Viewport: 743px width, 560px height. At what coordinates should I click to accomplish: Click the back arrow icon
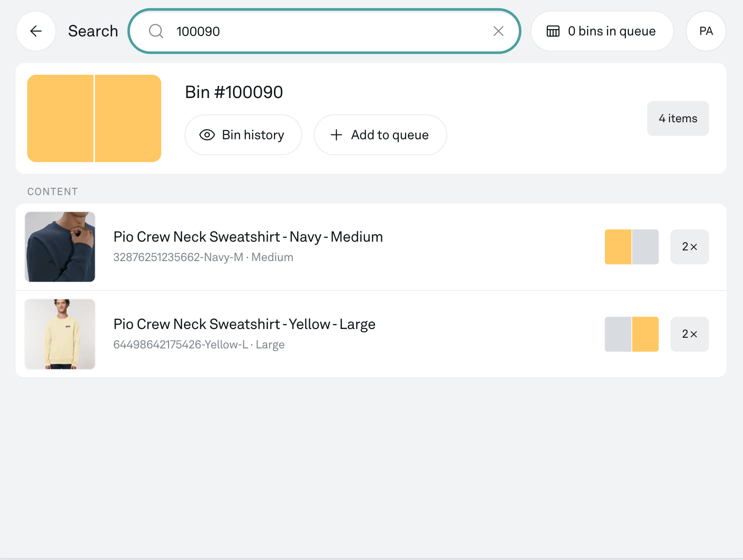click(36, 31)
